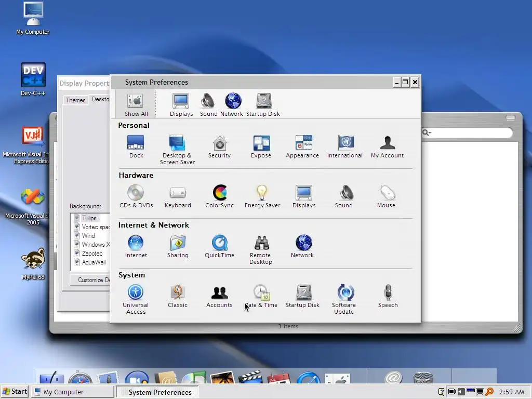
Task: Open the Dock preference pane
Action: click(x=136, y=146)
